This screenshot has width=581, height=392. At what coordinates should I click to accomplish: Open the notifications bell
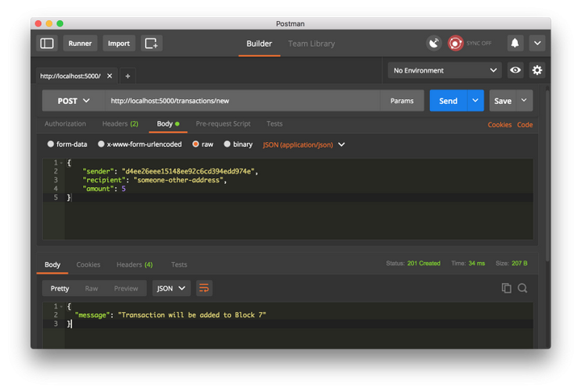pos(515,44)
